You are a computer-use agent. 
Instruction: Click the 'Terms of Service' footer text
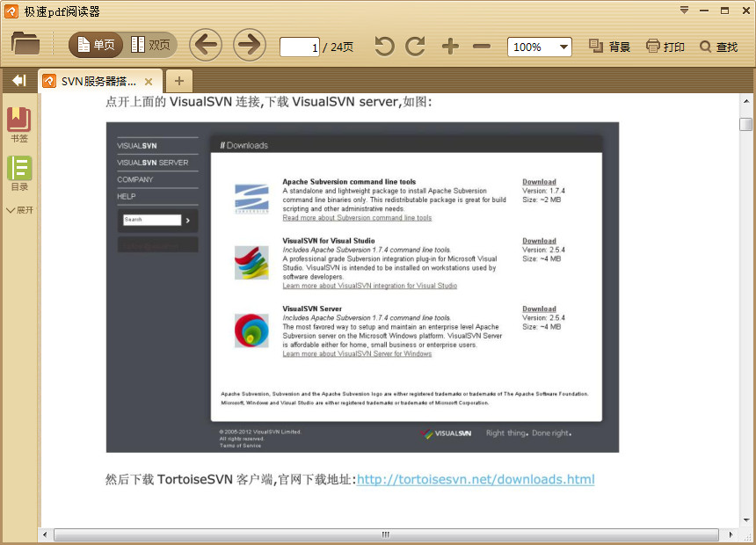240,446
